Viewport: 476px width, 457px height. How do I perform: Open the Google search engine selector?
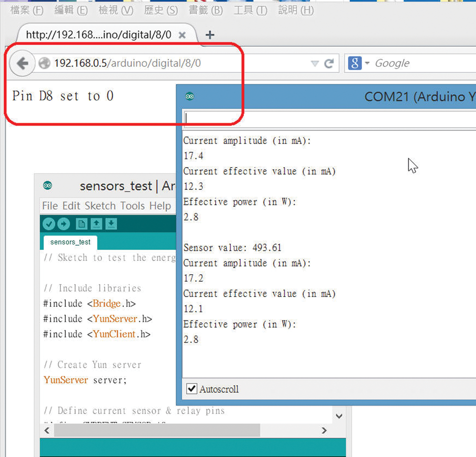[358, 63]
